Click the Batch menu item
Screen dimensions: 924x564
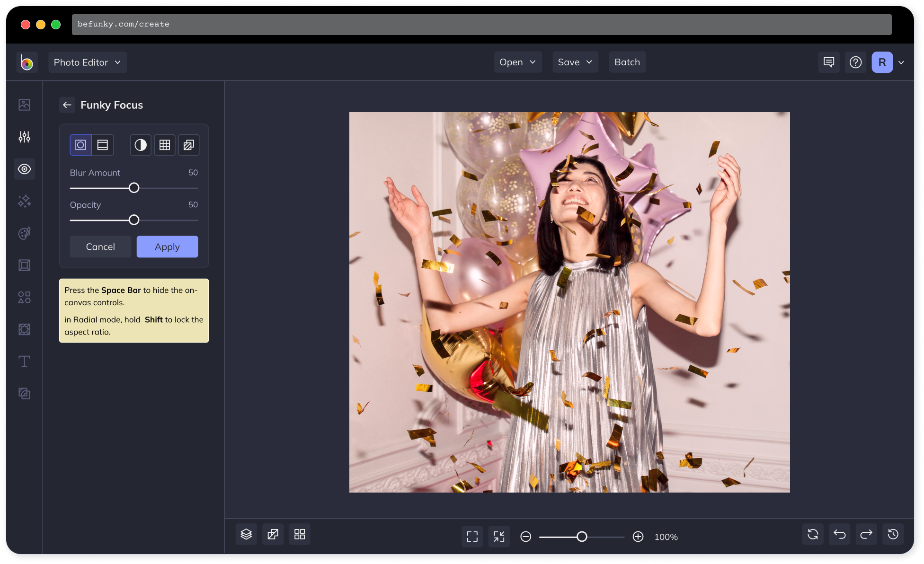pyautogui.click(x=627, y=62)
